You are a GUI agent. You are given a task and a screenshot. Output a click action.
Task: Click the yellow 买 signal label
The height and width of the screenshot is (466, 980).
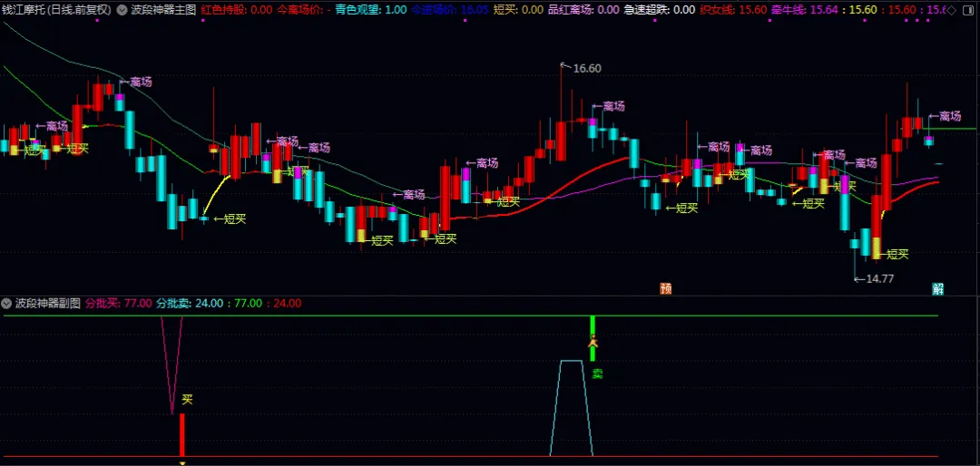pos(187,400)
